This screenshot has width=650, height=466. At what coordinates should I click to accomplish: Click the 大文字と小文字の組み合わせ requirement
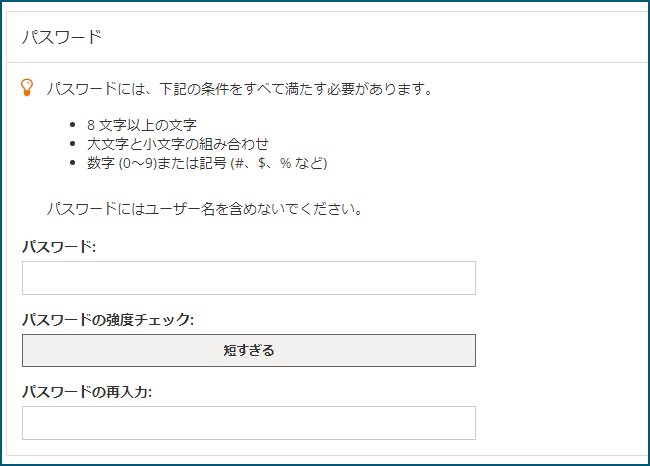178,144
